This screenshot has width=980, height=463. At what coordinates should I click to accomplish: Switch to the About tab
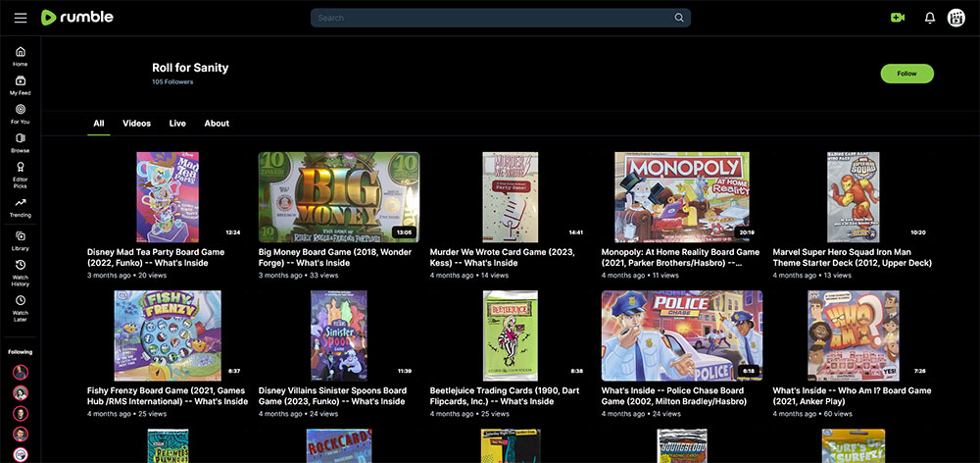(x=217, y=124)
